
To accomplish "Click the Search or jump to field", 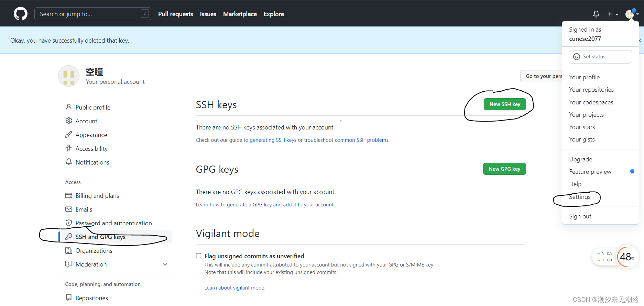I will (93, 14).
